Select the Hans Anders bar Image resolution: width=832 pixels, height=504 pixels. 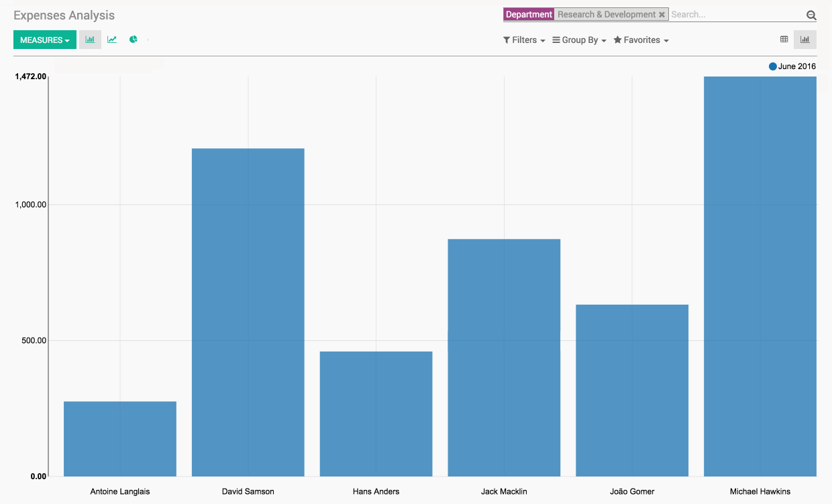pyautogui.click(x=376, y=414)
